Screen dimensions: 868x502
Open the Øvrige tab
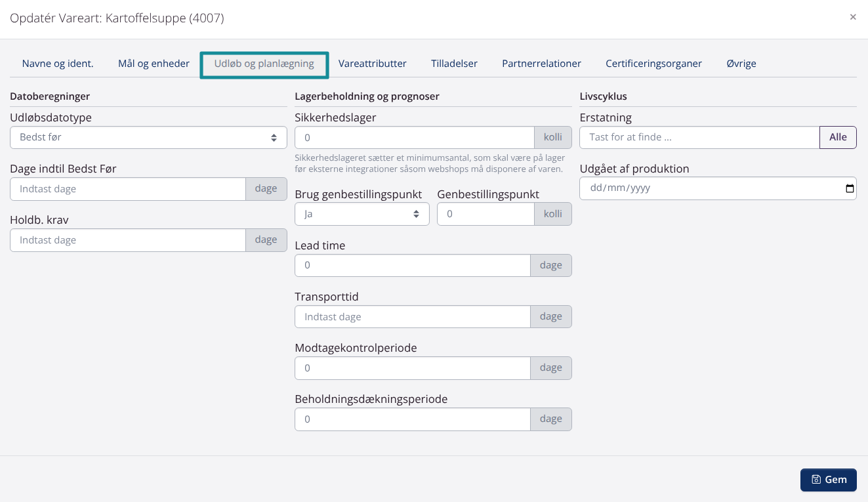(x=741, y=64)
